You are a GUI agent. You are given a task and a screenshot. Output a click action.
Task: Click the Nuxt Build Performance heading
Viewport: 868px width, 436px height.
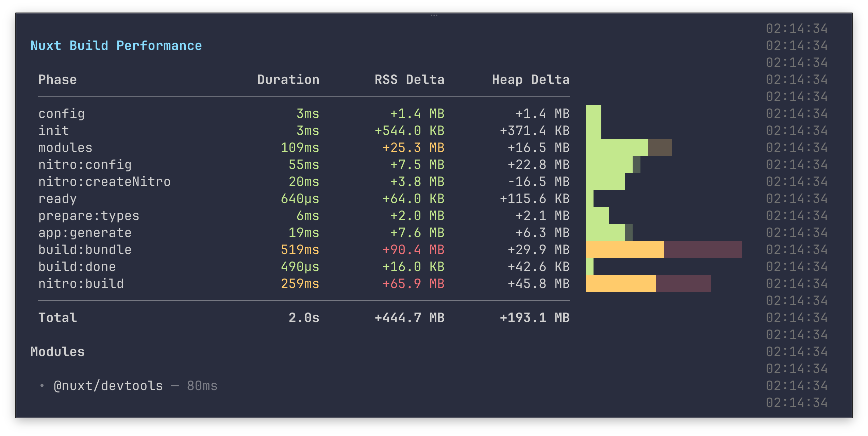point(116,45)
